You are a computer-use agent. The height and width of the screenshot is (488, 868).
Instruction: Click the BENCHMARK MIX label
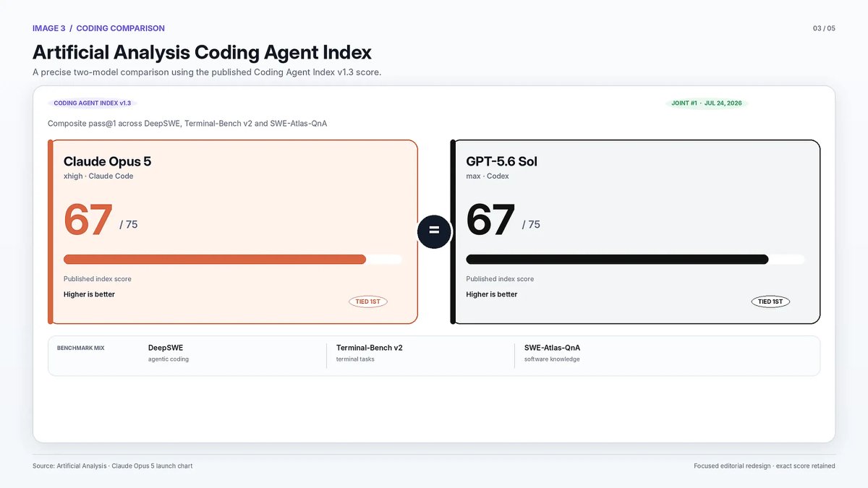pyautogui.click(x=80, y=348)
